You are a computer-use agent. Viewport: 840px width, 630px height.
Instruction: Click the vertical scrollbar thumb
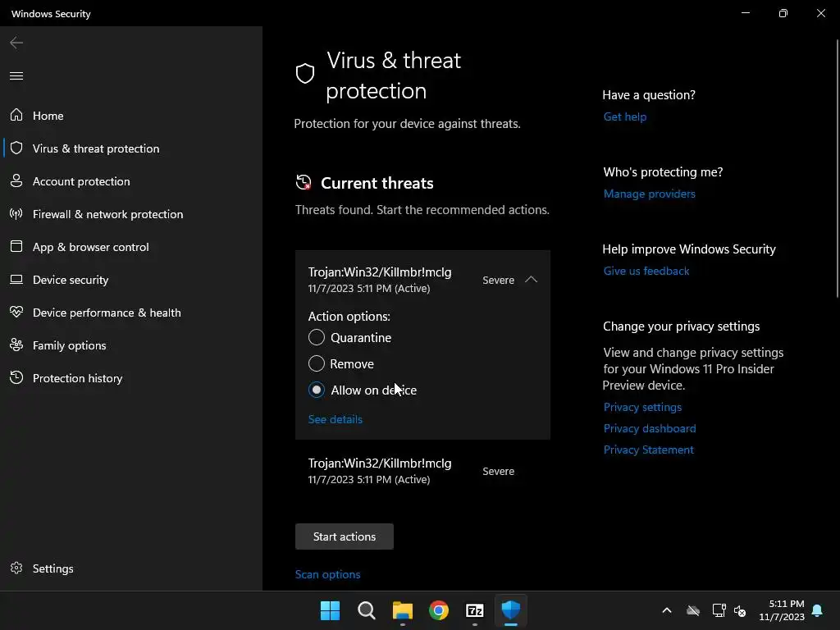coord(838,167)
